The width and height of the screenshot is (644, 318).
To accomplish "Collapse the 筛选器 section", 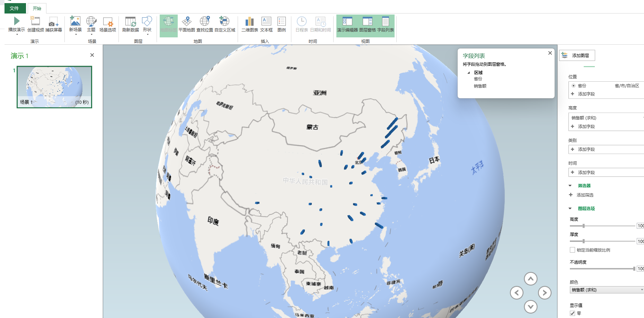I will pos(570,185).
